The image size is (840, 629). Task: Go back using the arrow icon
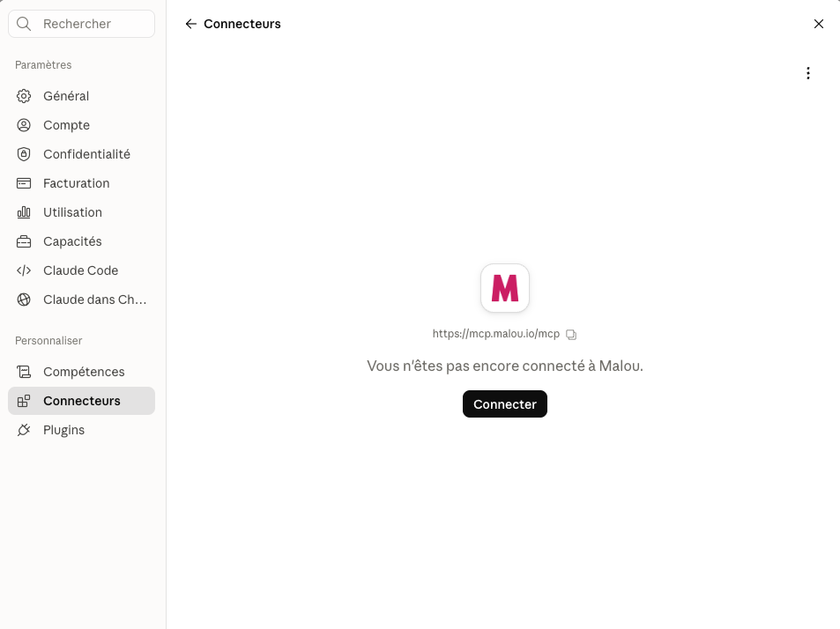tap(190, 24)
